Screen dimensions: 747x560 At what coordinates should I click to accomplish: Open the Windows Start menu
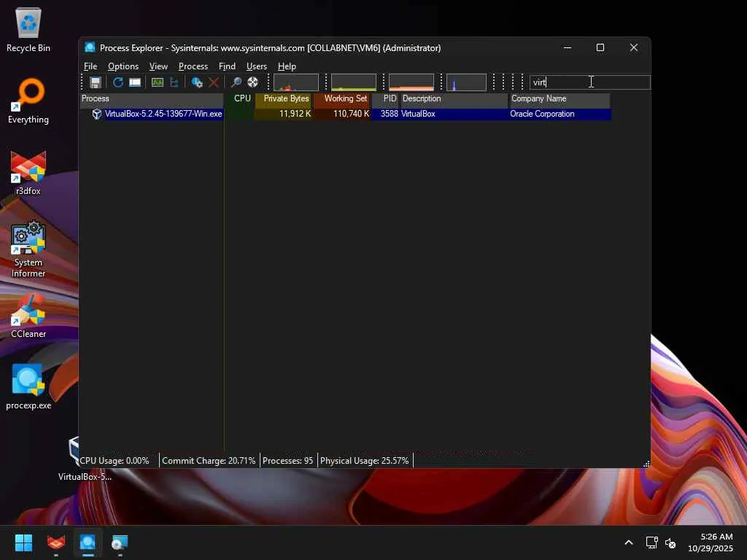pos(23,542)
